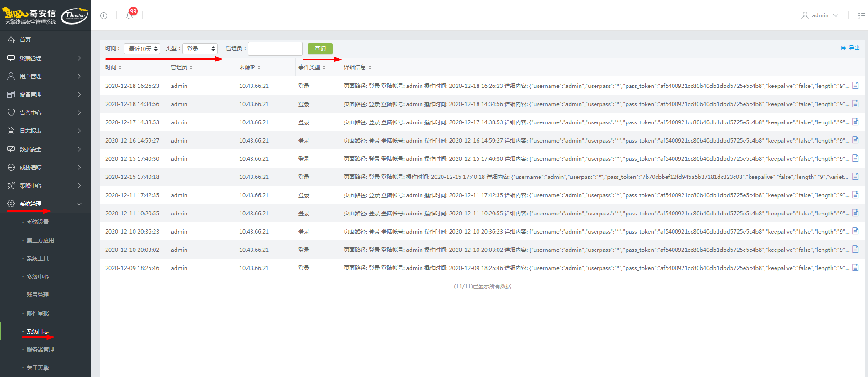The width and height of the screenshot is (868, 377).
Task: Expand 终端管理 sidebar chevron
Action: pos(79,58)
